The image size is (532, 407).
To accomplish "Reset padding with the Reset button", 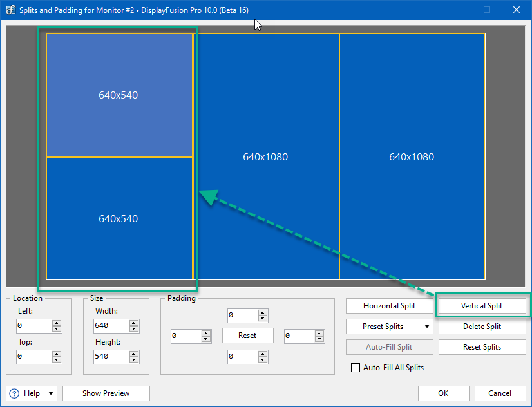I will click(x=248, y=336).
